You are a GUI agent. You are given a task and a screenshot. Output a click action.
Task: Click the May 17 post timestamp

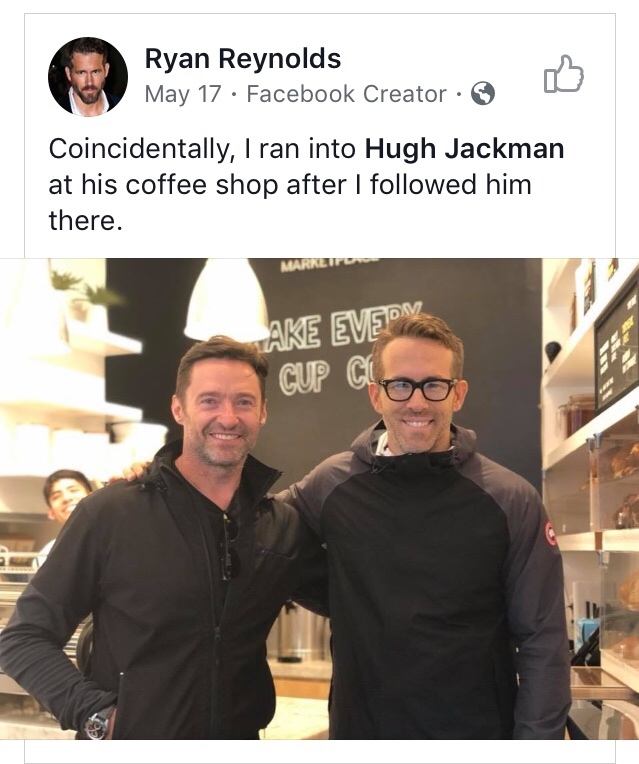click(x=183, y=94)
